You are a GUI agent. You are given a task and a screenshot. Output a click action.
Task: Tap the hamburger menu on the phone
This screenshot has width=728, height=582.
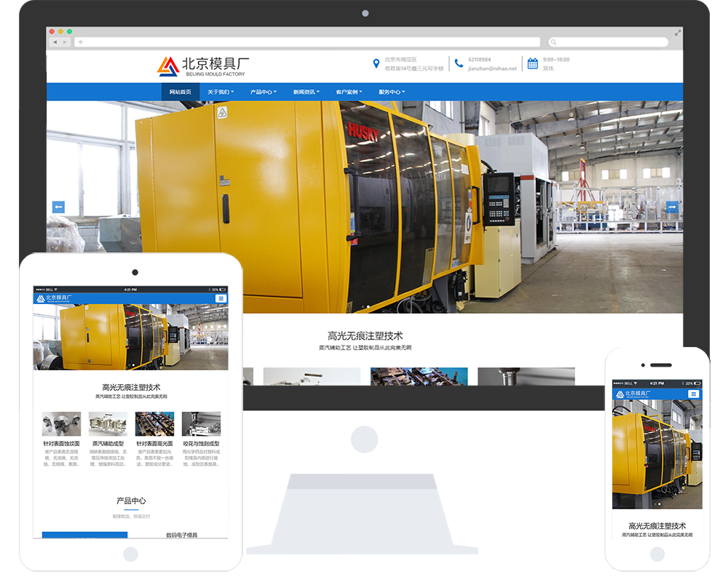tap(694, 394)
